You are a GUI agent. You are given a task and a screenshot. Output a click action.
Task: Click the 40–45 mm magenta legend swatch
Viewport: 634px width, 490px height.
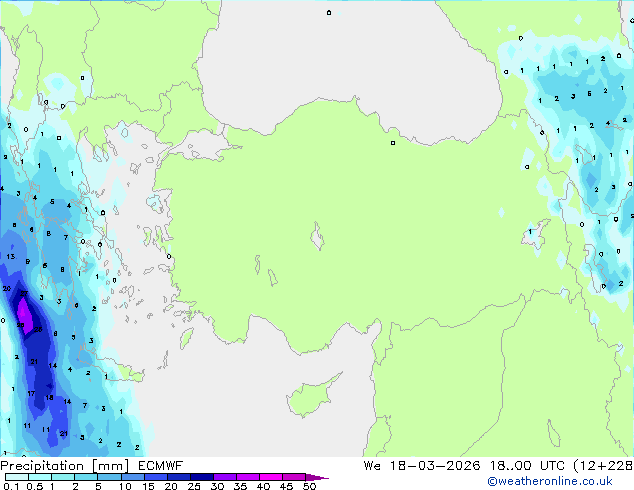pos(271,477)
